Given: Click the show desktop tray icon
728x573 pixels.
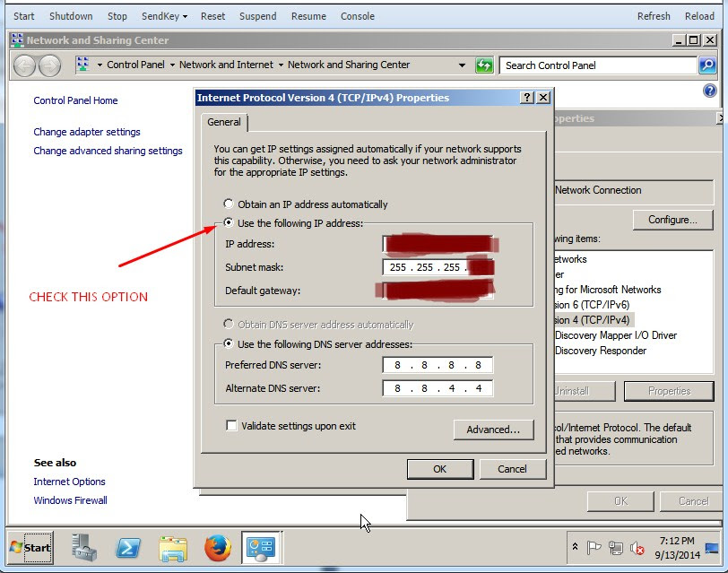Looking at the screenshot, I should (x=711, y=549).
